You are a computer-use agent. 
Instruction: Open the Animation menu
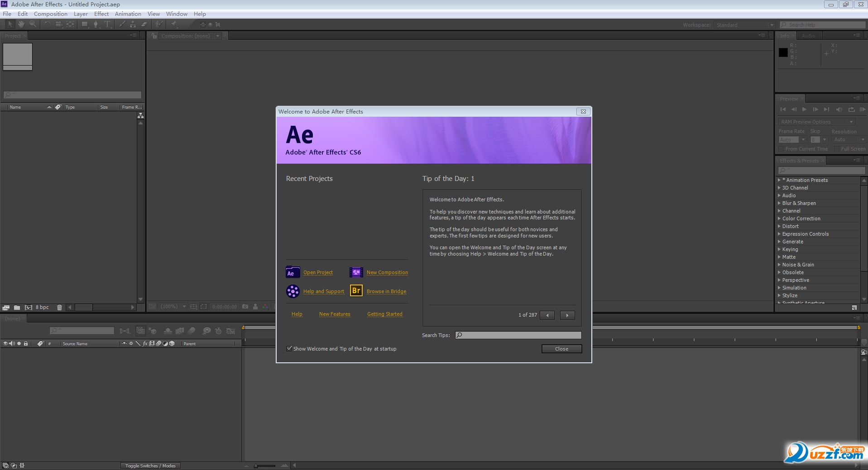point(128,14)
